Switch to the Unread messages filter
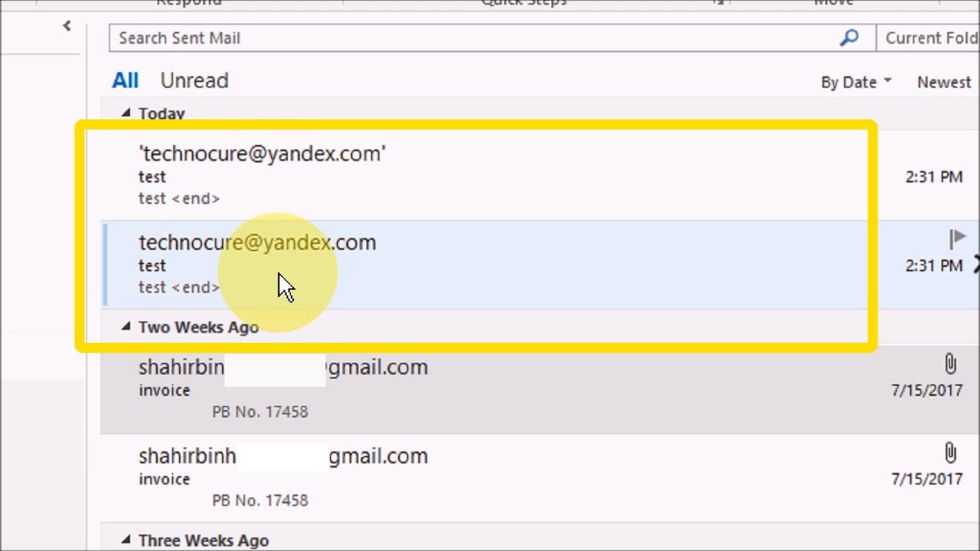 (194, 80)
